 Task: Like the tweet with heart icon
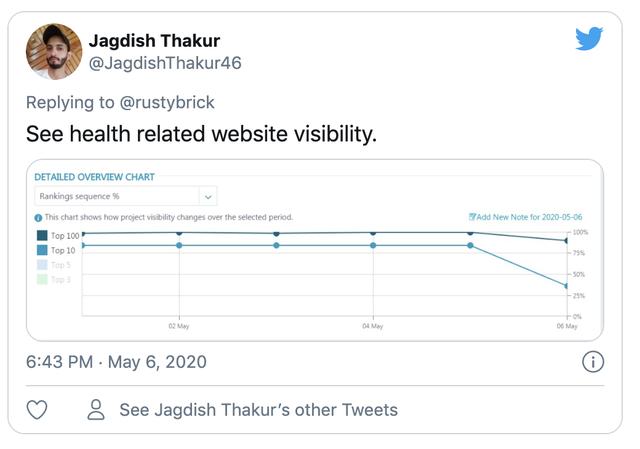tap(37, 410)
